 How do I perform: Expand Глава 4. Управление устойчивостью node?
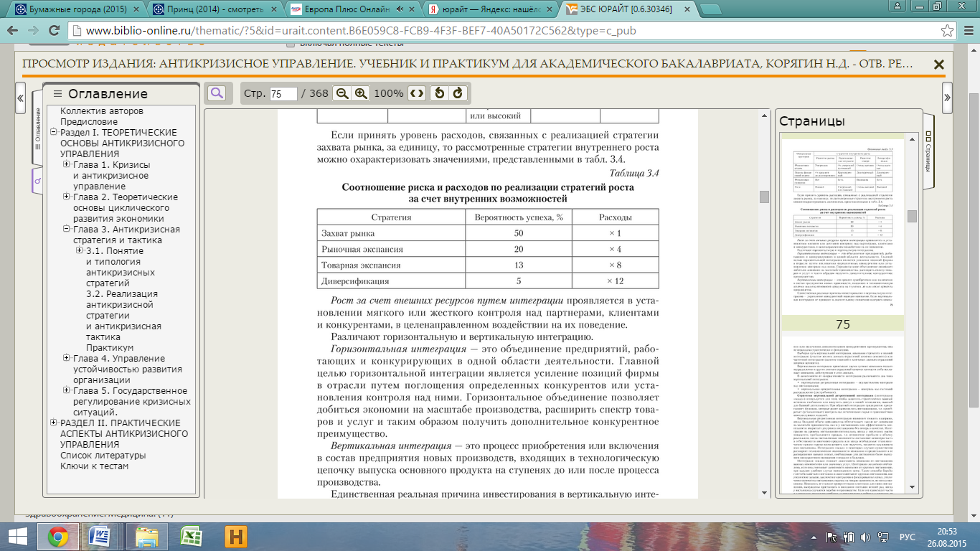[x=67, y=359]
